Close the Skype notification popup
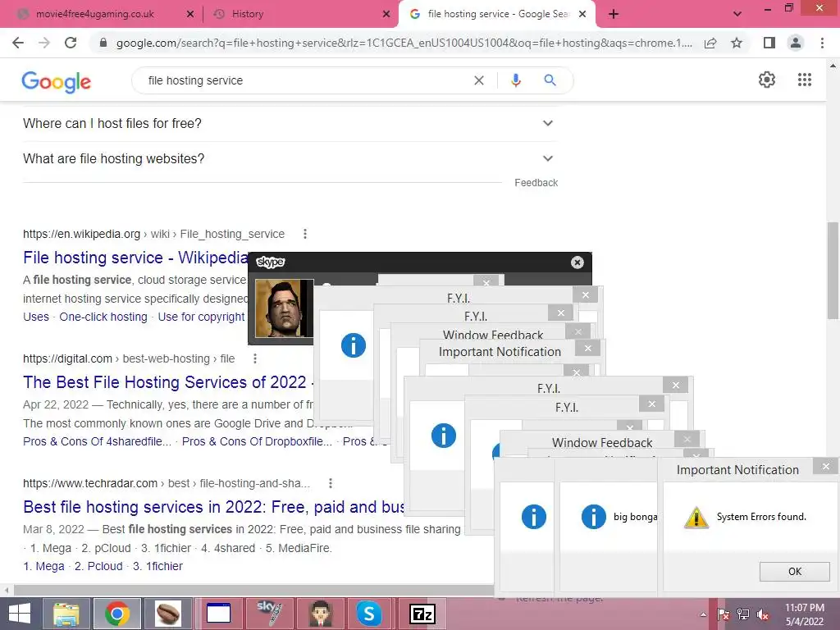Screen dimensions: 840x630 (577, 262)
